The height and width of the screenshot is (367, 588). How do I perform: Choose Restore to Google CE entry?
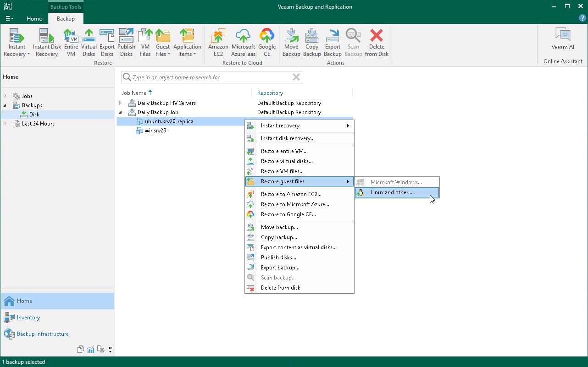click(300, 214)
